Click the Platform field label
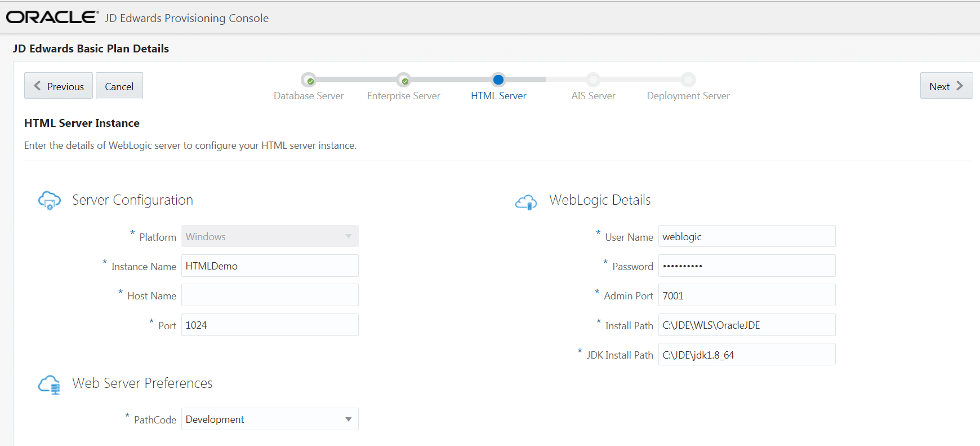980x446 pixels. click(158, 237)
